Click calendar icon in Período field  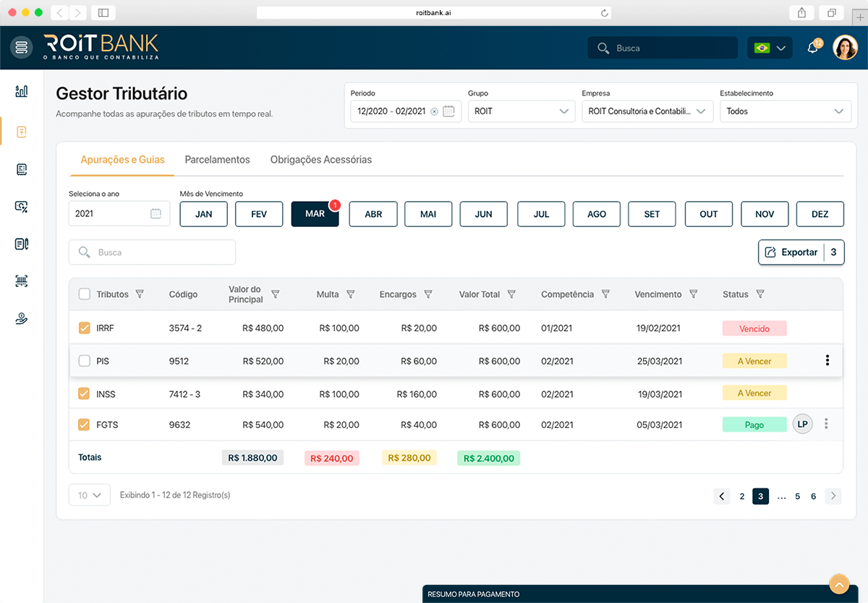tap(448, 111)
